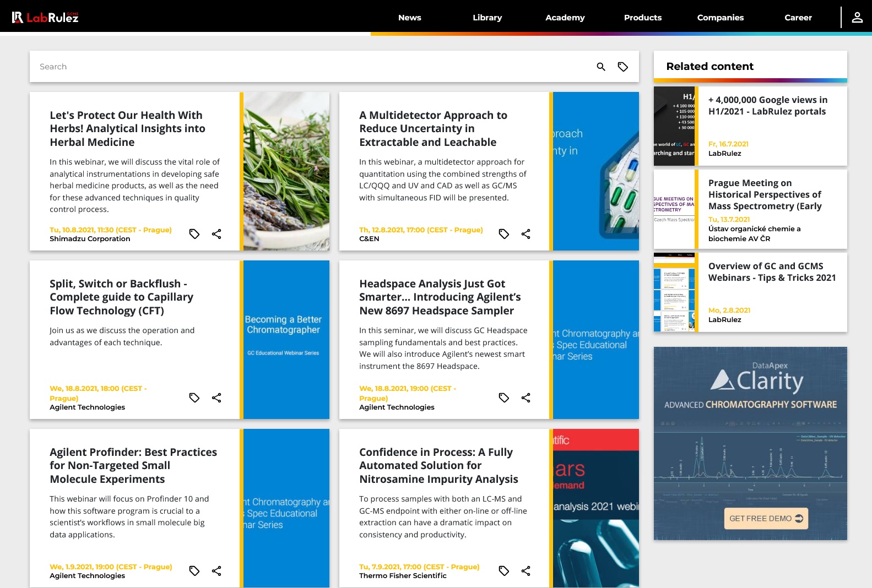This screenshot has width=872, height=588.
Task: Click tag icon on Agilent Profinder card
Action: (x=194, y=571)
